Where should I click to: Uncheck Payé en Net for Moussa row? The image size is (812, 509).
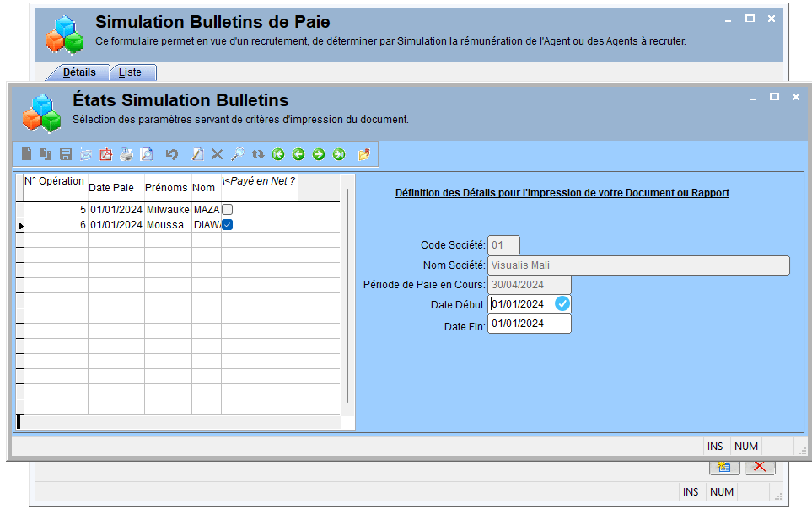(228, 225)
